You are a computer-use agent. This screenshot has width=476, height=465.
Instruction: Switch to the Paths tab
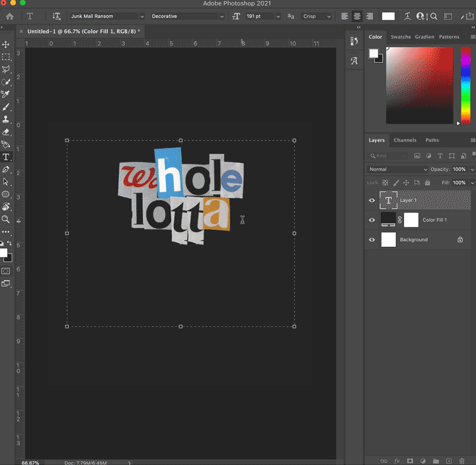click(432, 140)
